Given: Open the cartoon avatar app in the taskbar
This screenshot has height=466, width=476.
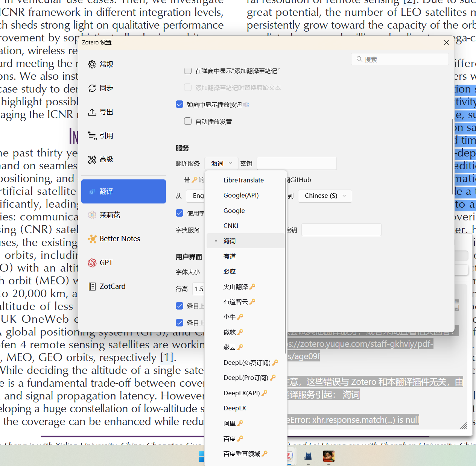Looking at the screenshot, I should pyautogui.click(x=329, y=456).
